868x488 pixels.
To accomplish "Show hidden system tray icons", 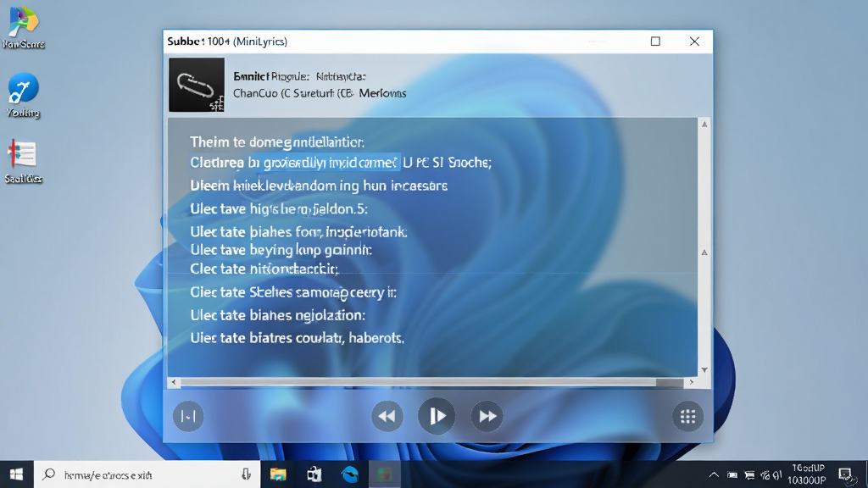I will (x=714, y=474).
